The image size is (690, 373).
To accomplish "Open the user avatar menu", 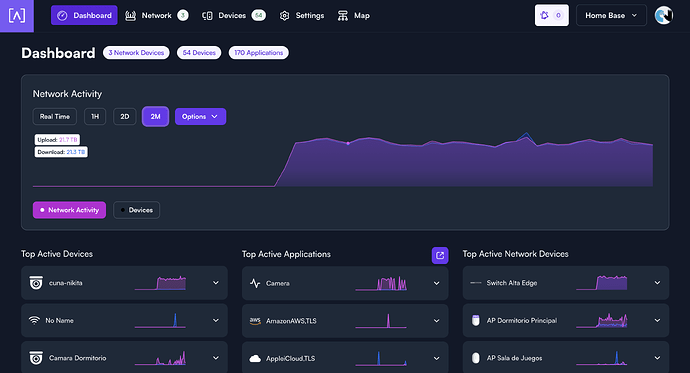I will click(x=664, y=15).
